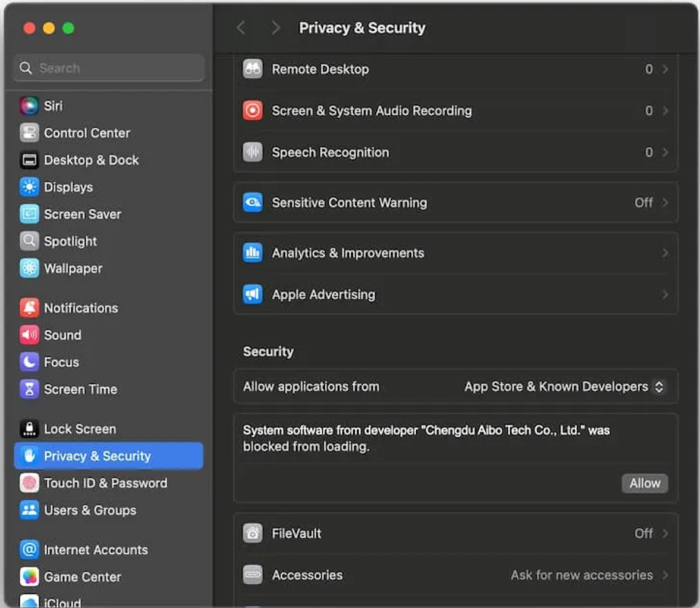Click the Screen Saver sidebar icon
This screenshot has height=608, width=700.
click(29, 214)
